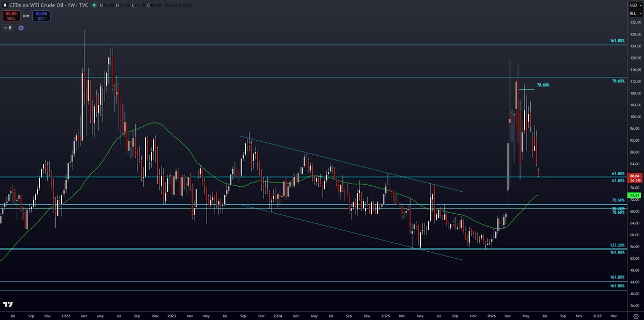644x320 pixels.
Task: Click the -4.24 (-5.03%) change value in header
Action: pyautogui.click(x=176, y=5)
